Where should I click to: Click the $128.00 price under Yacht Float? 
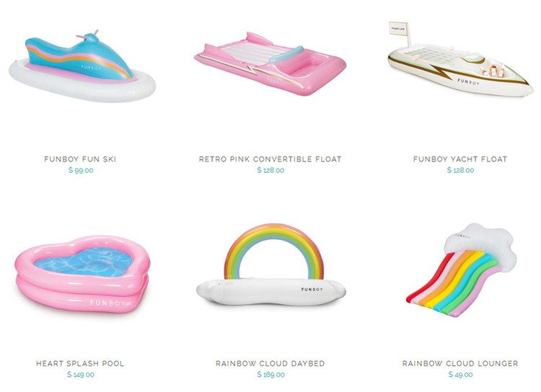click(461, 170)
